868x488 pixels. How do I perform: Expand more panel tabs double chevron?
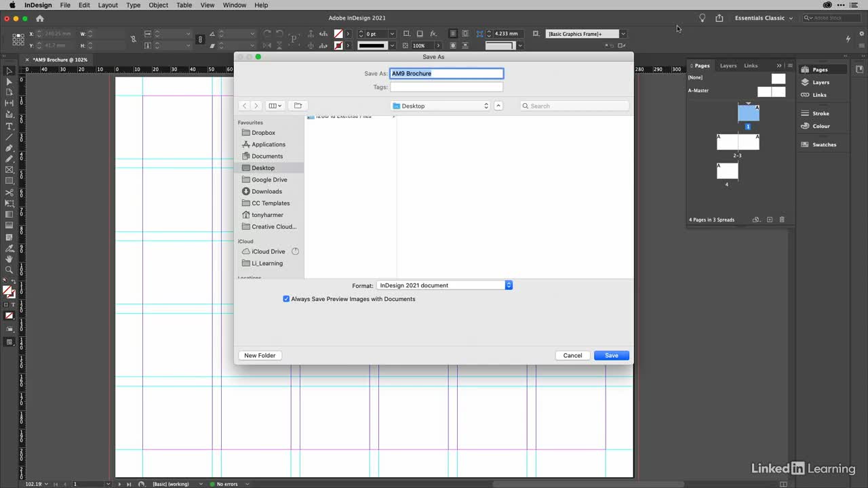tap(779, 66)
